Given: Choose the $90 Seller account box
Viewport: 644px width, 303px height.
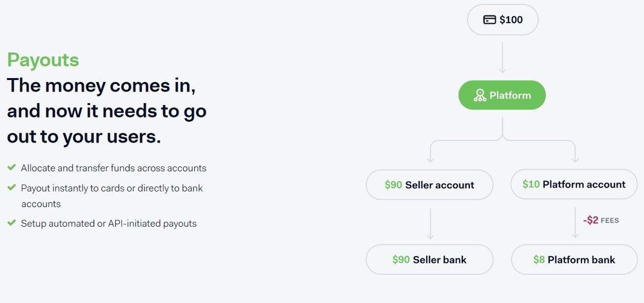Looking at the screenshot, I should tap(429, 185).
